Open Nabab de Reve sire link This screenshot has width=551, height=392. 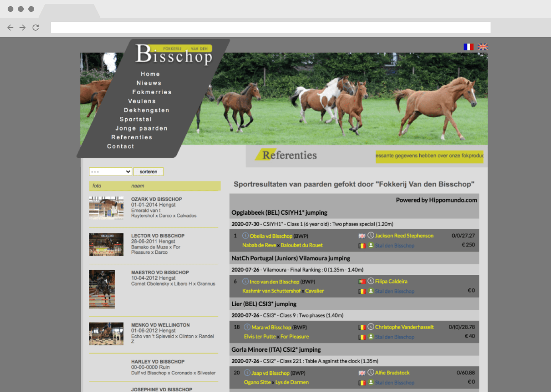point(259,245)
